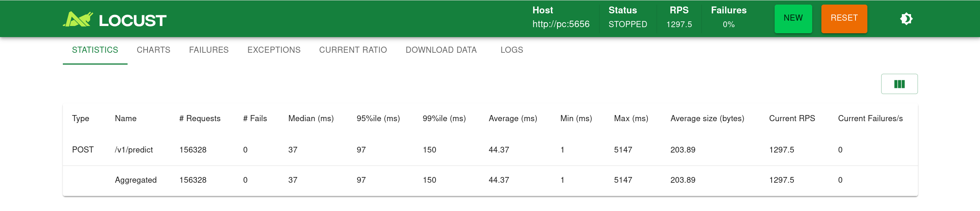
Task: Click the STOPPED status value
Action: click(628, 24)
